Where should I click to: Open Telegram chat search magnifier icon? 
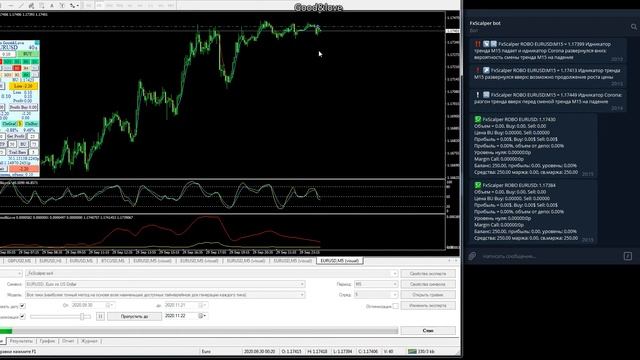pos(633,27)
